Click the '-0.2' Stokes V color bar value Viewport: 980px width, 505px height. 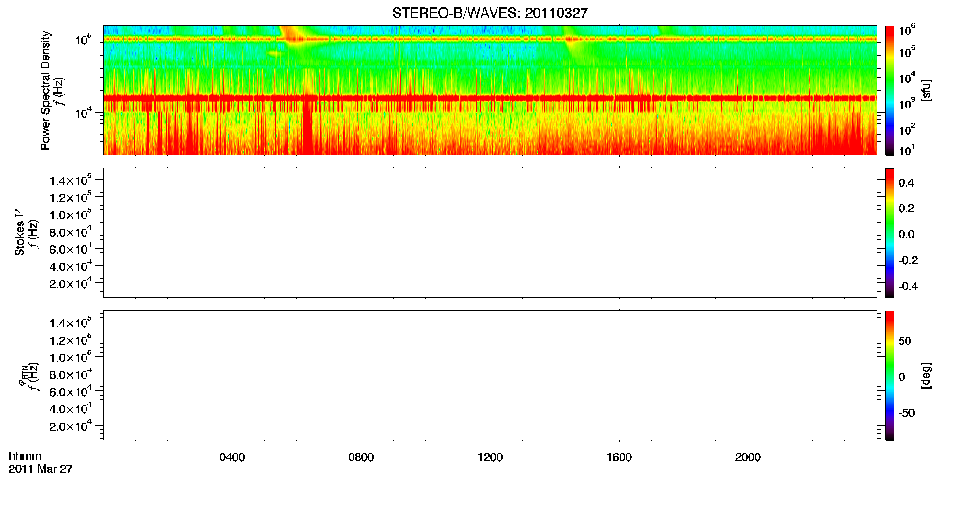tap(908, 260)
